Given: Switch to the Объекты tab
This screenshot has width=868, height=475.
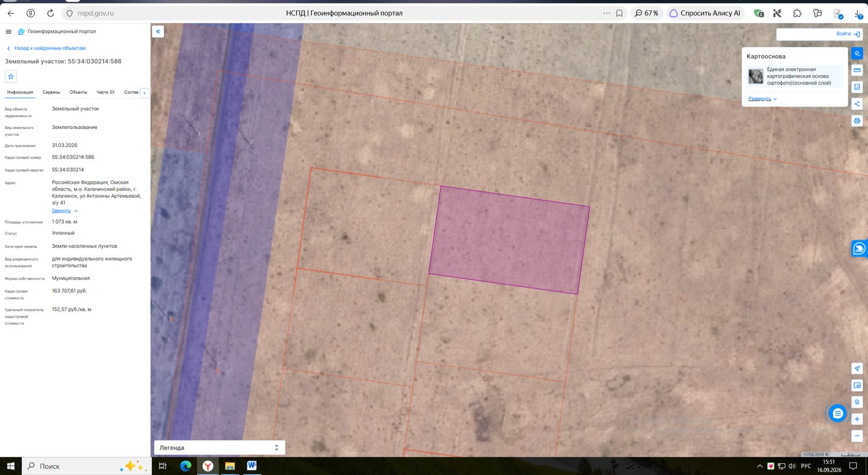Looking at the screenshot, I should (78, 93).
